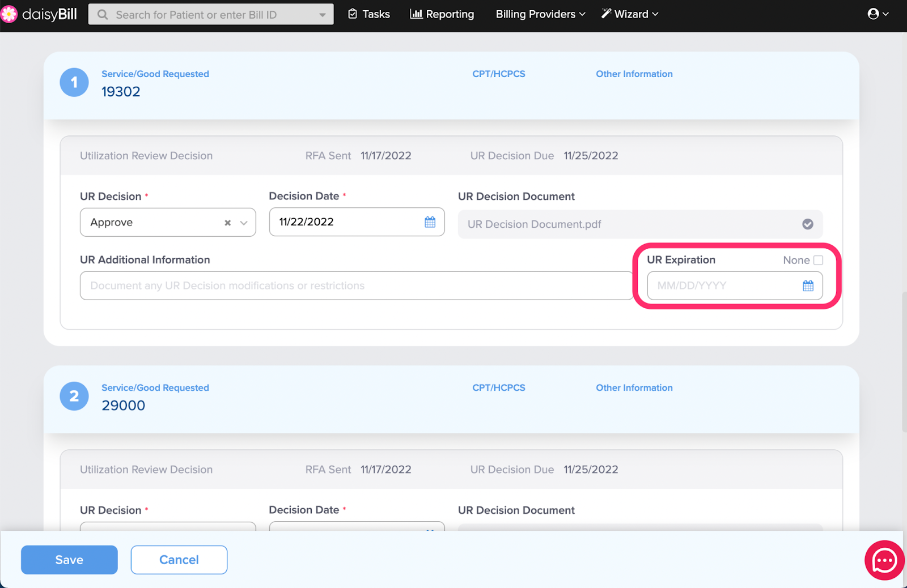Screen dimensions: 907x588
Task: Click the Save button
Action: tap(69, 560)
